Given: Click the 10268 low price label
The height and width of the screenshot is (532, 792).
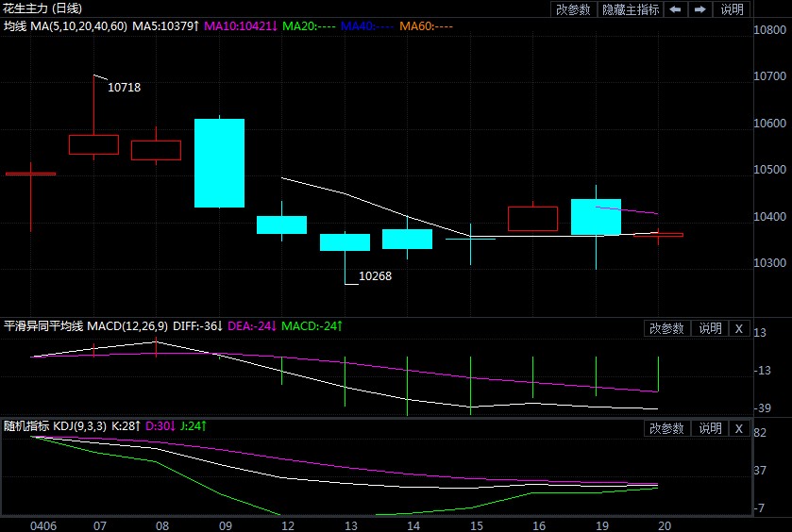Looking at the screenshot, I should pyautogui.click(x=375, y=276).
